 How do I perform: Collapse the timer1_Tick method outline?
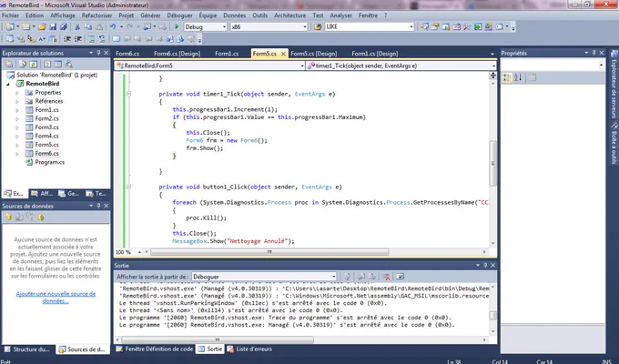coord(128,94)
